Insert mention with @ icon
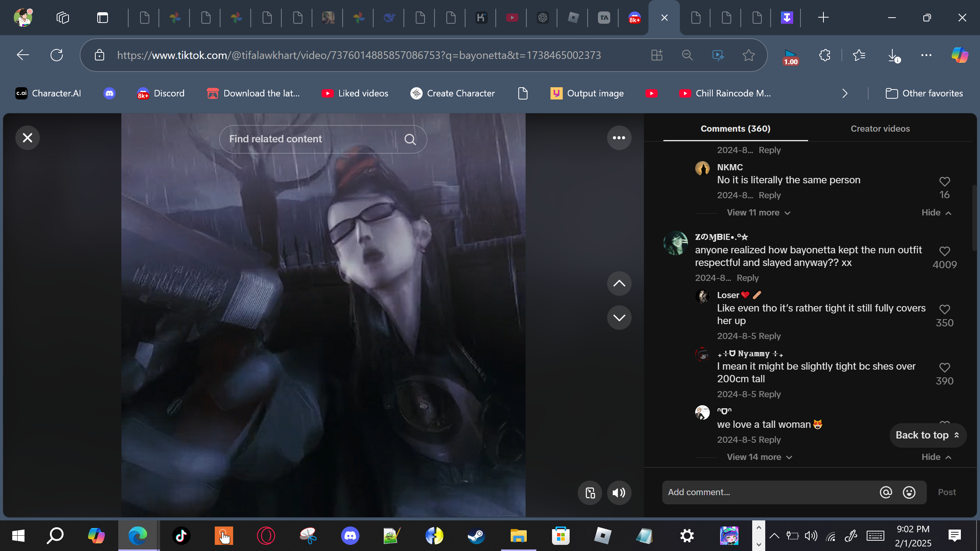Screen dimensions: 980x551 (x=885, y=492)
